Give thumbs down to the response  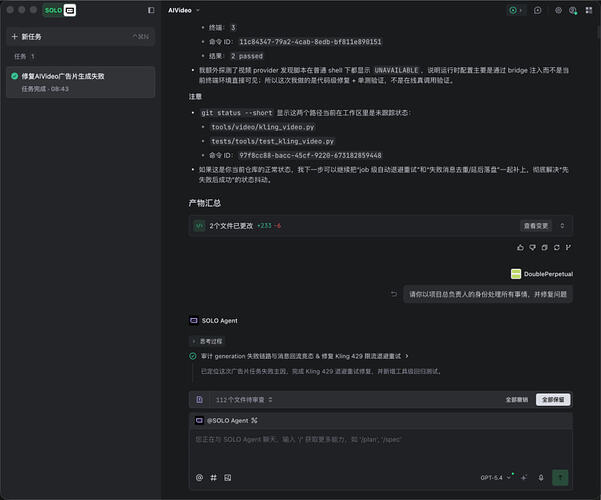click(x=532, y=248)
